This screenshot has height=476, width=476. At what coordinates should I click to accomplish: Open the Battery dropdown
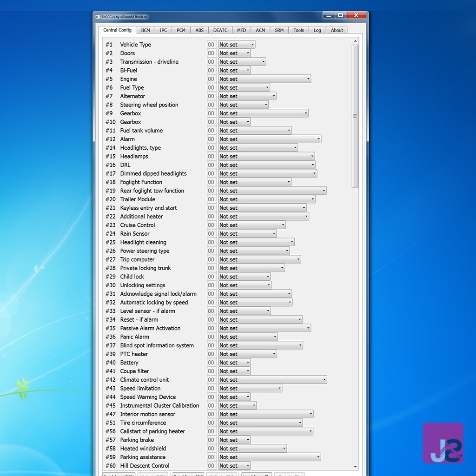coord(234,363)
